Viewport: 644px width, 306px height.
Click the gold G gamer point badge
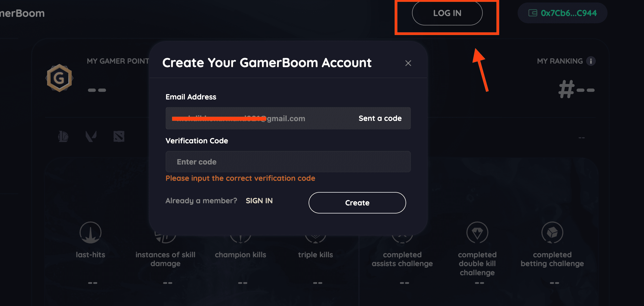pyautogui.click(x=59, y=78)
